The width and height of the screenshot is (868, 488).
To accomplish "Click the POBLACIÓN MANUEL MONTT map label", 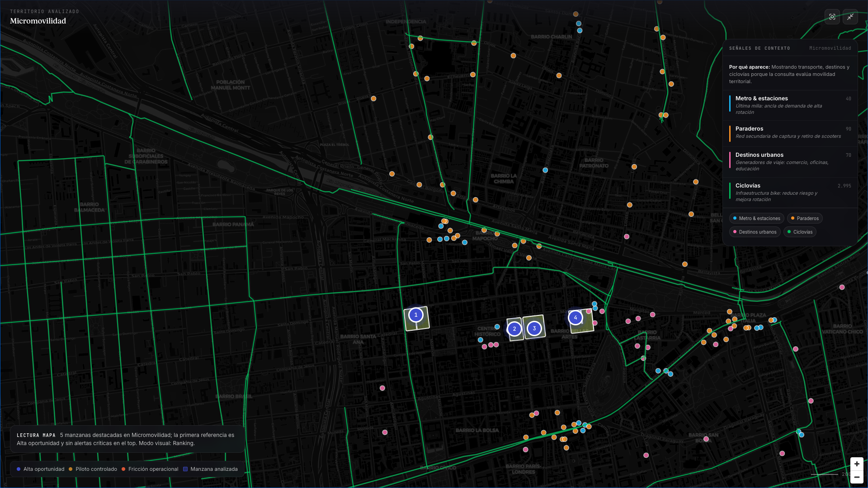I will pos(231,85).
